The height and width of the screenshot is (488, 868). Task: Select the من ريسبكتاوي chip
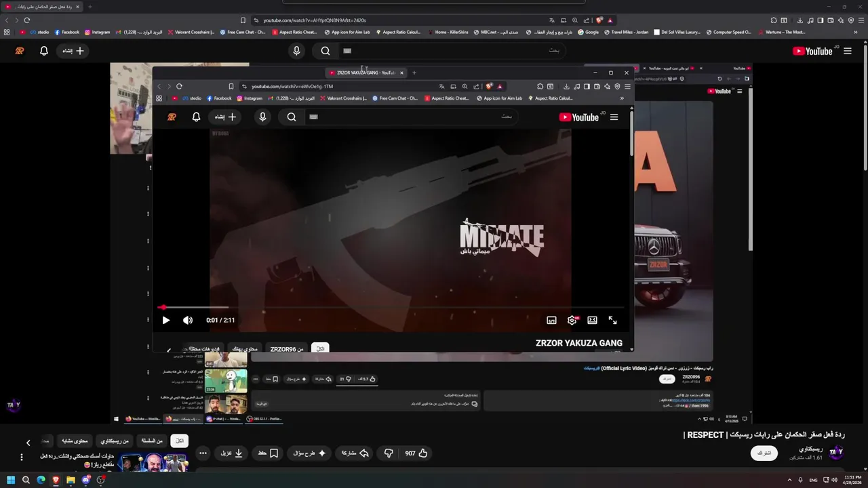115,441
